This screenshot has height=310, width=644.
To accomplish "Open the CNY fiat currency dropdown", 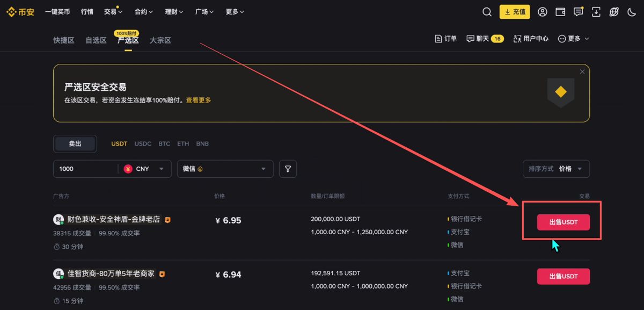I will (148, 169).
